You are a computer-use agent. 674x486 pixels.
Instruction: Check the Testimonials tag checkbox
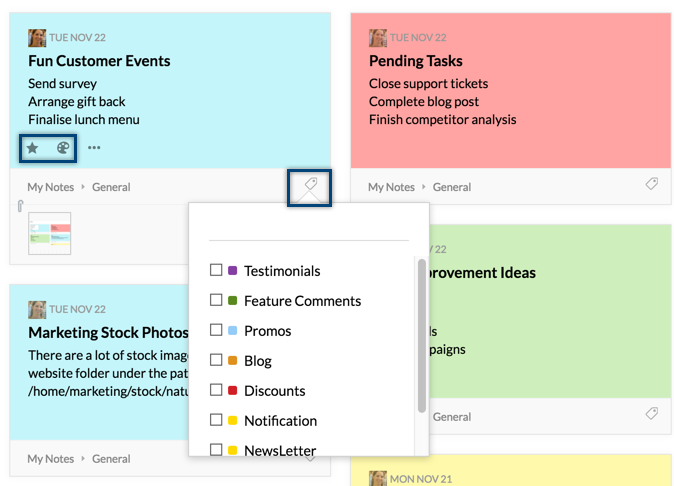point(216,270)
